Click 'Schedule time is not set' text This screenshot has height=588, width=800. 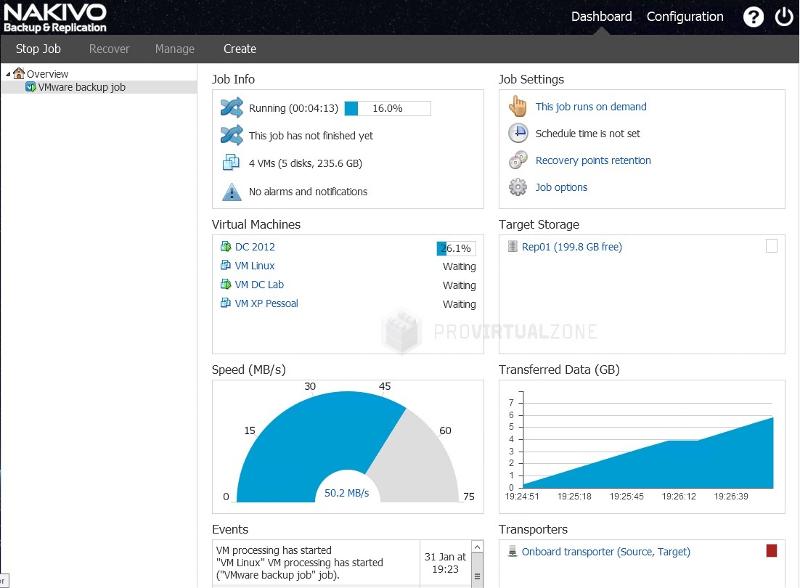(x=587, y=133)
